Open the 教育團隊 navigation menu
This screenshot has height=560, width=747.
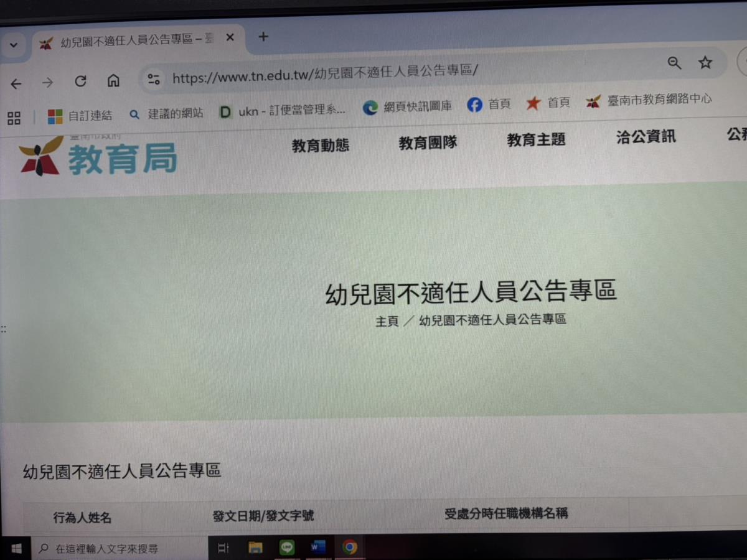click(x=428, y=142)
